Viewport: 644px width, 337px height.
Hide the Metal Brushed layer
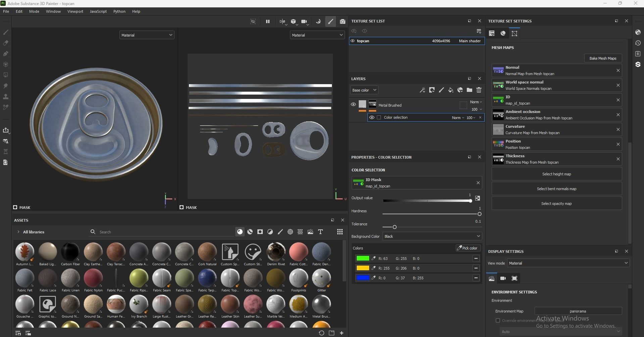point(353,104)
